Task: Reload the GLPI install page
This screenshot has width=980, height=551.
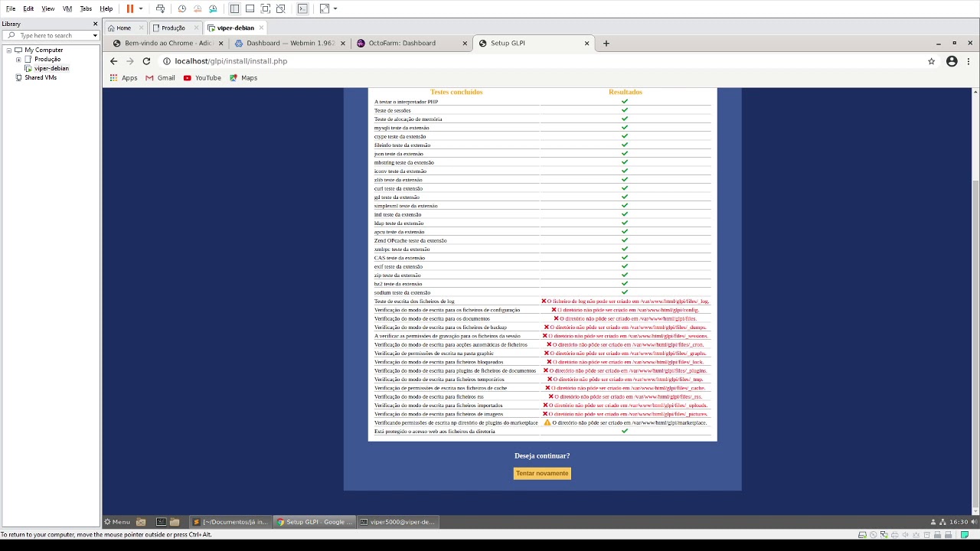Action: click(146, 61)
